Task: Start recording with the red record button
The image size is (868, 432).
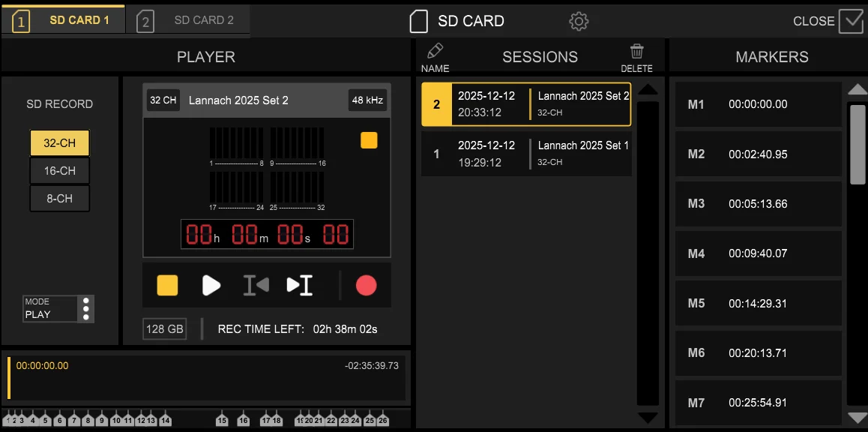Action: pos(366,285)
